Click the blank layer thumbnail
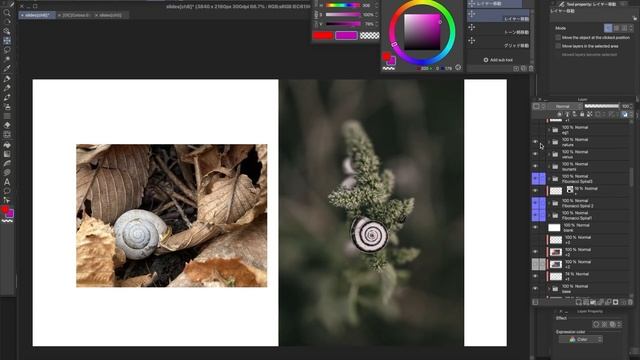Screen dimensions: 640x360 click(554, 227)
